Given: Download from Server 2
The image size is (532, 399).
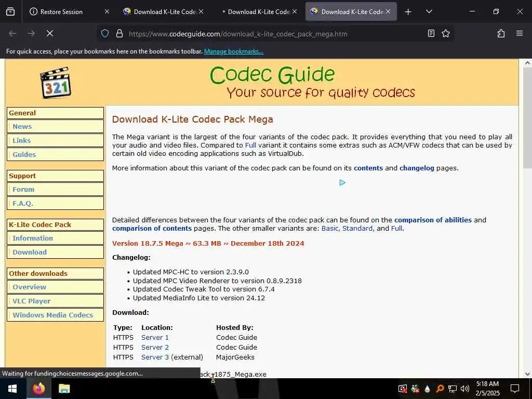Looking at the screenshot, I should [x=155, y=348].
